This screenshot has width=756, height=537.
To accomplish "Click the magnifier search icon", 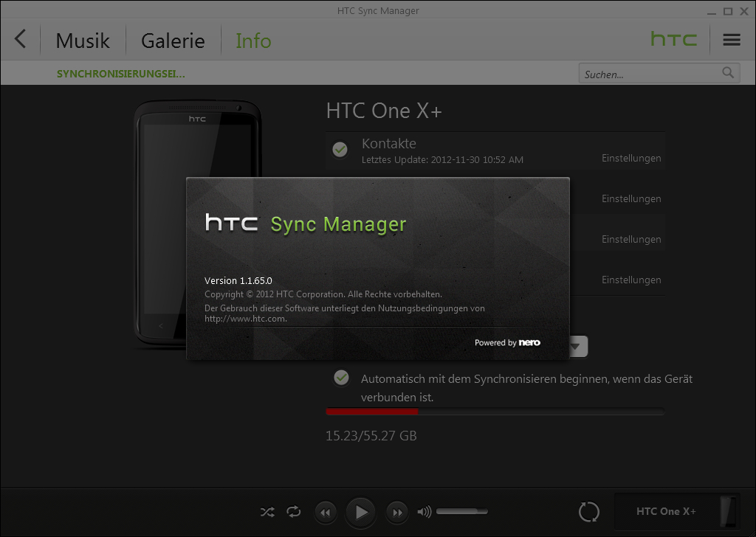I will tap(728, 73).
